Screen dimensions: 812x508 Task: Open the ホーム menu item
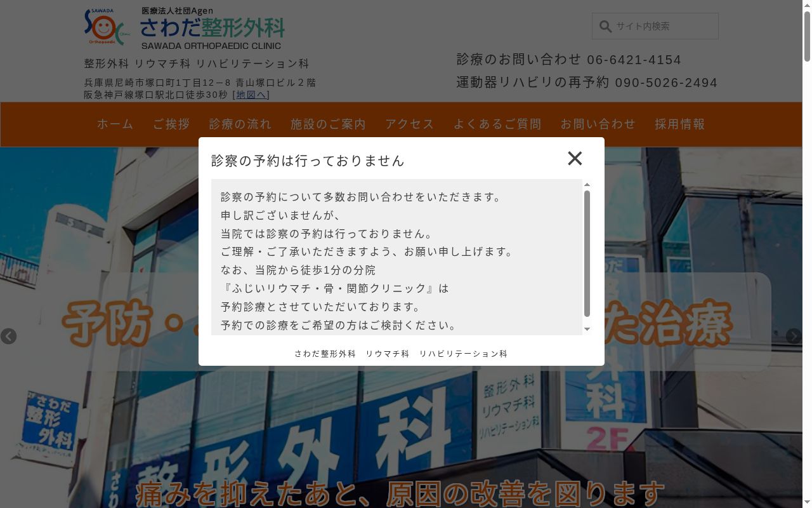pos(115,124)
